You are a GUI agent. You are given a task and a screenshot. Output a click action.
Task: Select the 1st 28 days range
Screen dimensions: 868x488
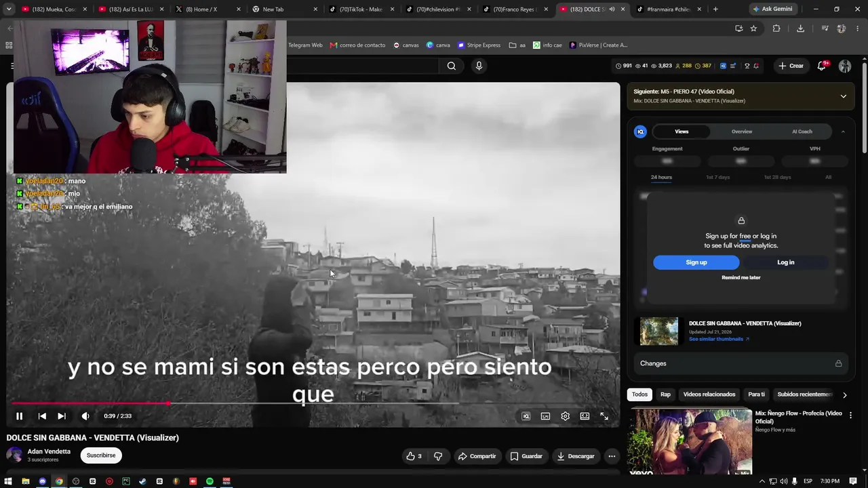pyautogui.click(x=777, y=178)
